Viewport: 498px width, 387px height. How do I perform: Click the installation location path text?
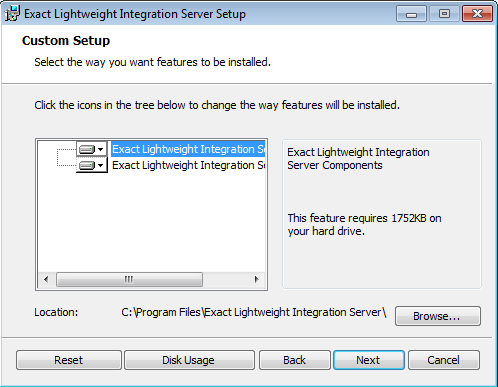click(x=254, y=312)
